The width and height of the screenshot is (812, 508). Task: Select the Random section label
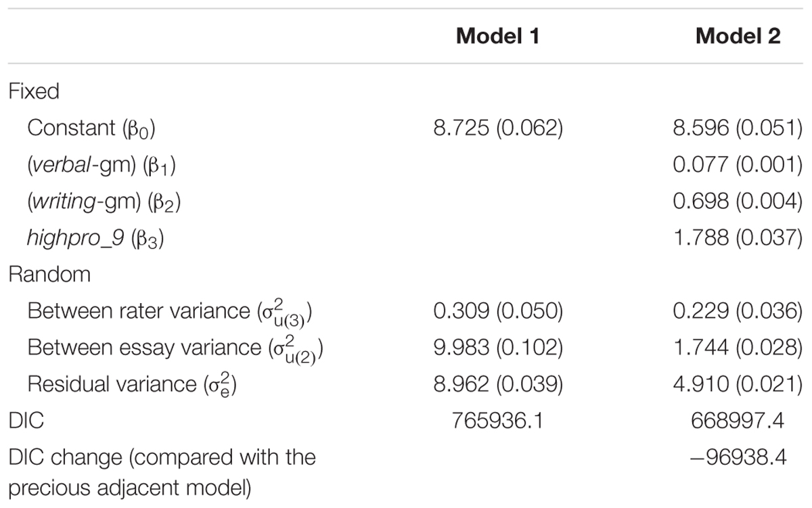pyautogui.click(x=49, y=275)
